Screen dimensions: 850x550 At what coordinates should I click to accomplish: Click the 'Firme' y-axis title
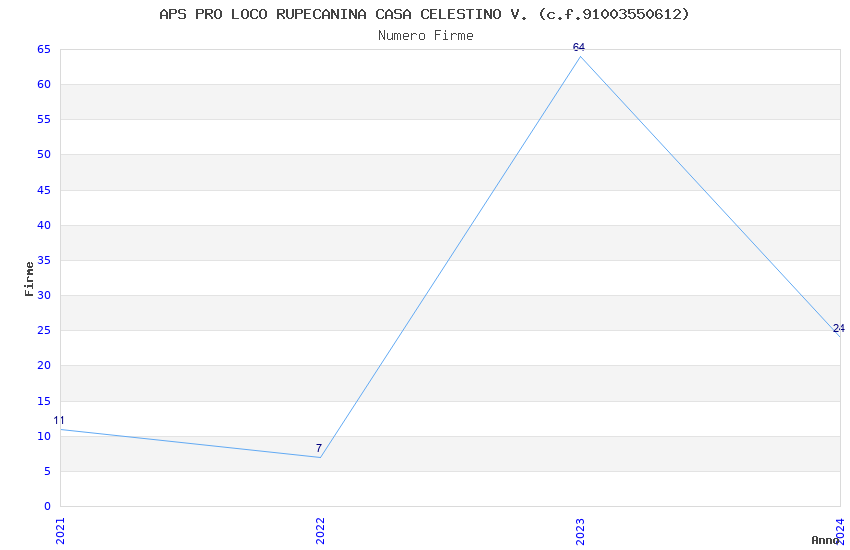pyautogui.click(x=29, y=279)
